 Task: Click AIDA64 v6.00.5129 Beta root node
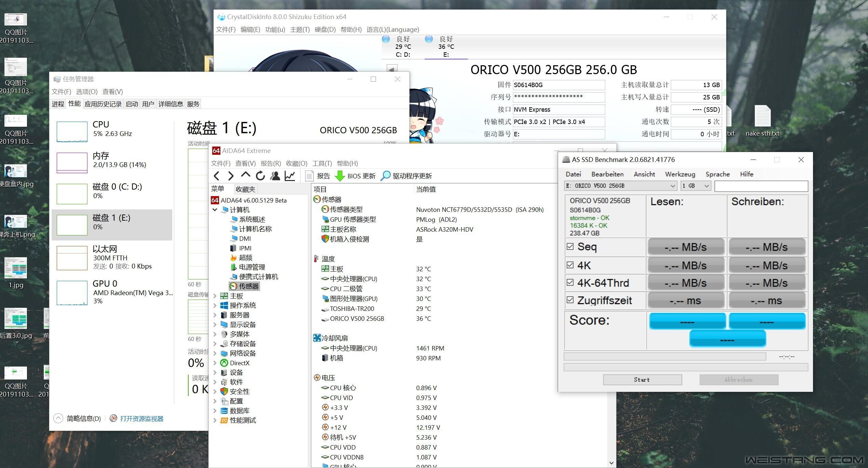249,200
